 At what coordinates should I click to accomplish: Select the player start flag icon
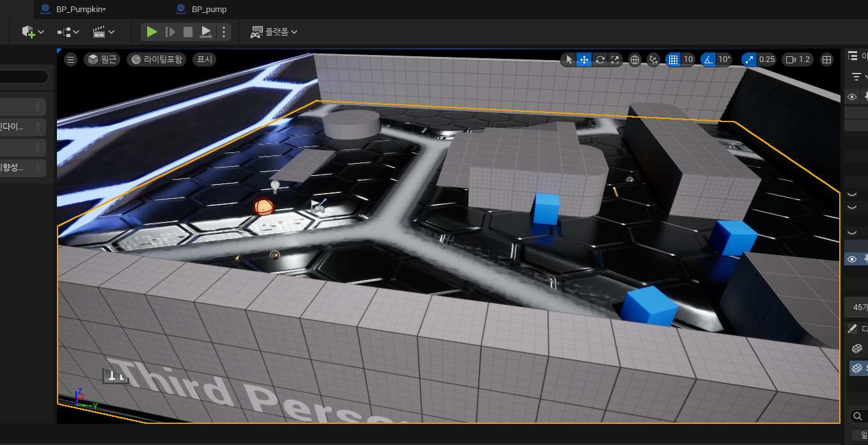[319, 207]
